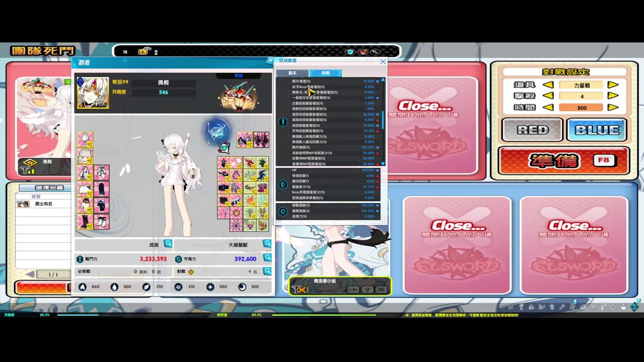Click the 準備 ready button
Viewport: 644px width, 362px height.
click(x=564, y=161)
